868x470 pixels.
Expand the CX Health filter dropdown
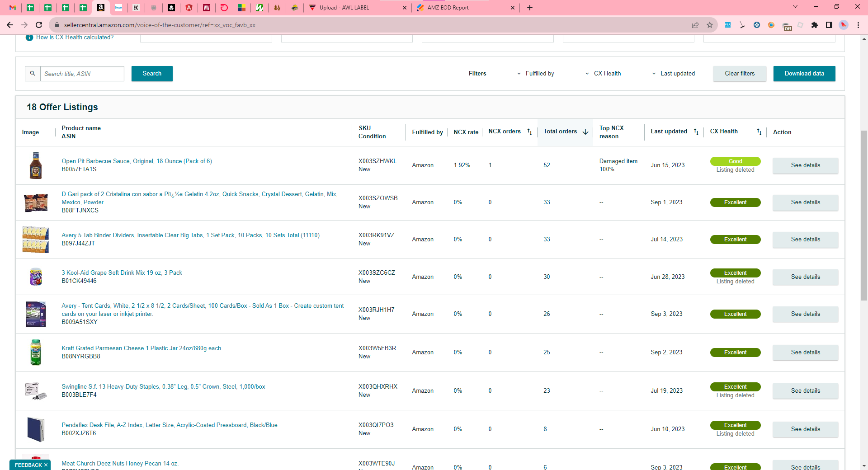(x=603, y=74)
